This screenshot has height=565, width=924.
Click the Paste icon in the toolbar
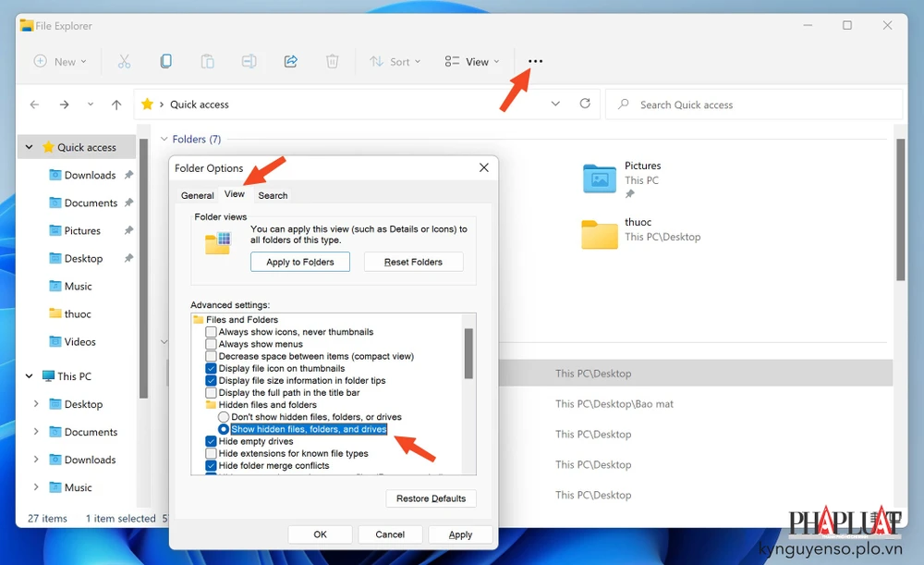(207, 60)
